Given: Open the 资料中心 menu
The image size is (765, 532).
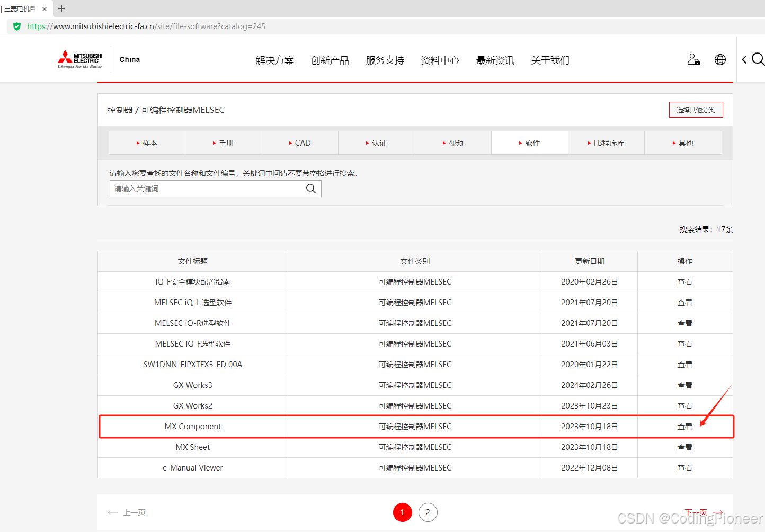Looking at the screenshot, I should coord(440,60).
